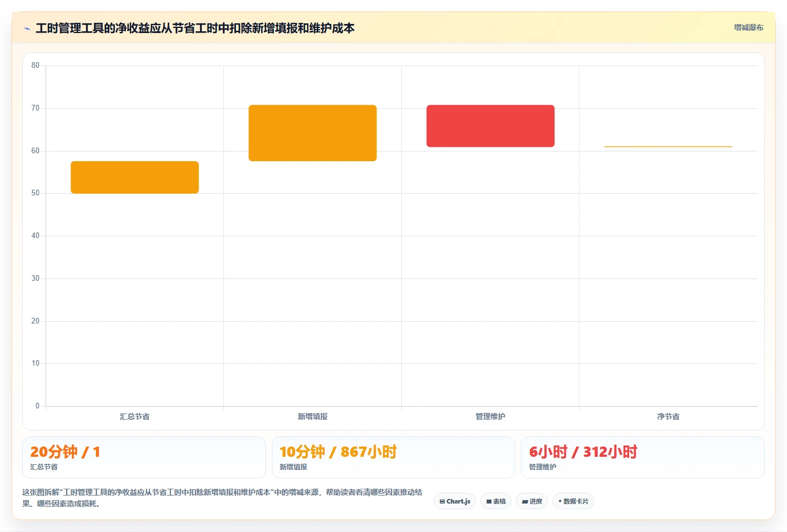This screenshot has height=532, width=787.
Task: Click the 50 y-axis tick label
Action: (35, 193)
